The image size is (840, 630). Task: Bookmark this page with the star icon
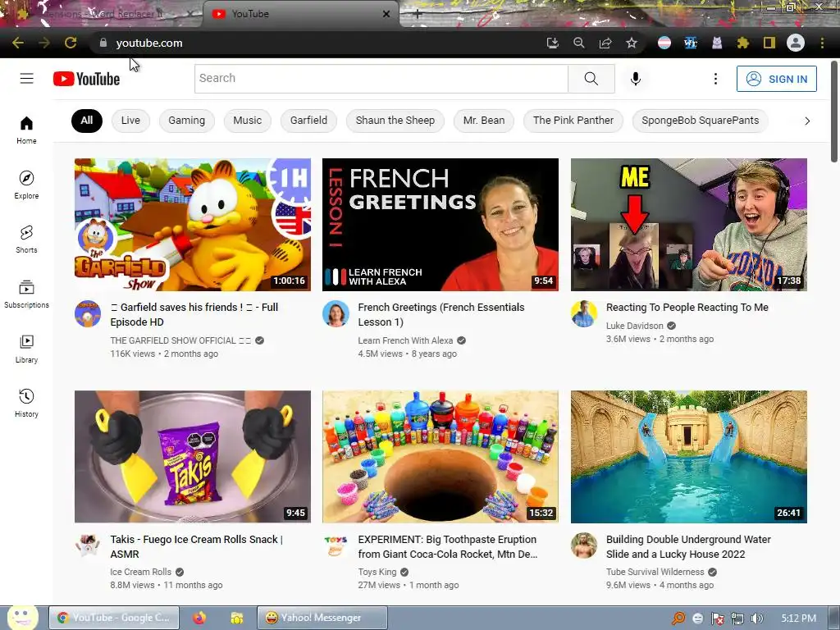click(x=632, y=43)
